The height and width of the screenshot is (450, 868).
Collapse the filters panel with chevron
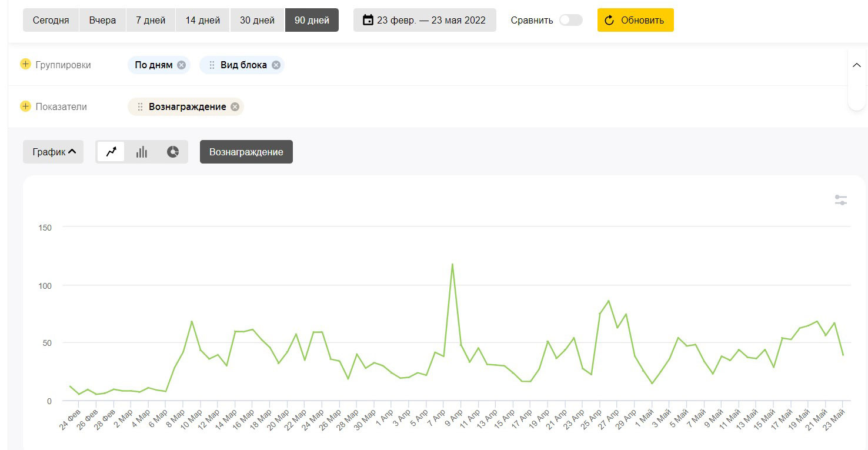[x=856, y=65]
